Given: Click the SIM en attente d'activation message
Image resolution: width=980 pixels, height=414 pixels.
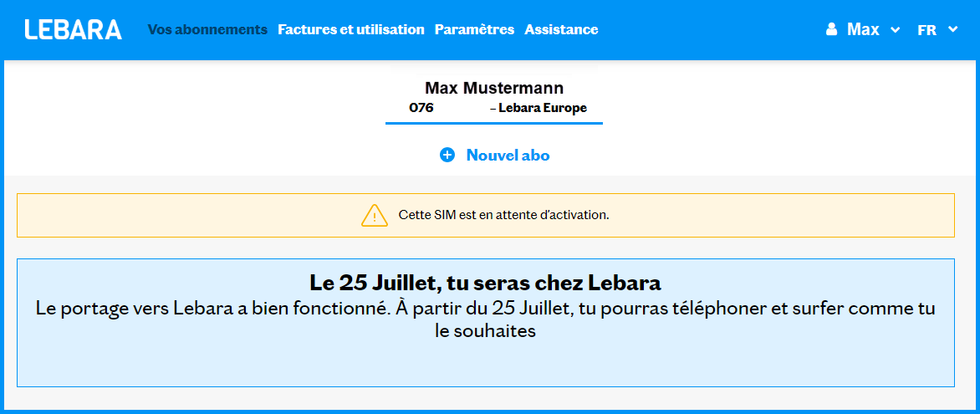Looking at the screenshot, I should coord(503,215).
